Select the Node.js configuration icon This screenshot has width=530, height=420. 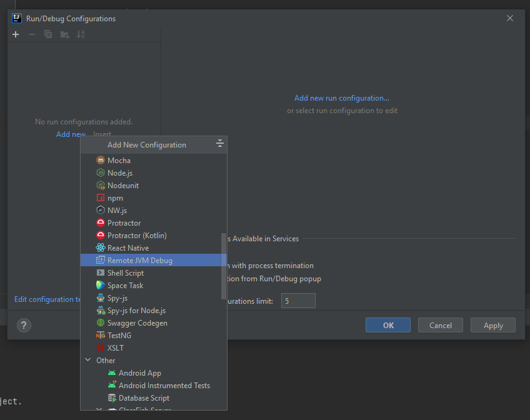click(101, 172)
